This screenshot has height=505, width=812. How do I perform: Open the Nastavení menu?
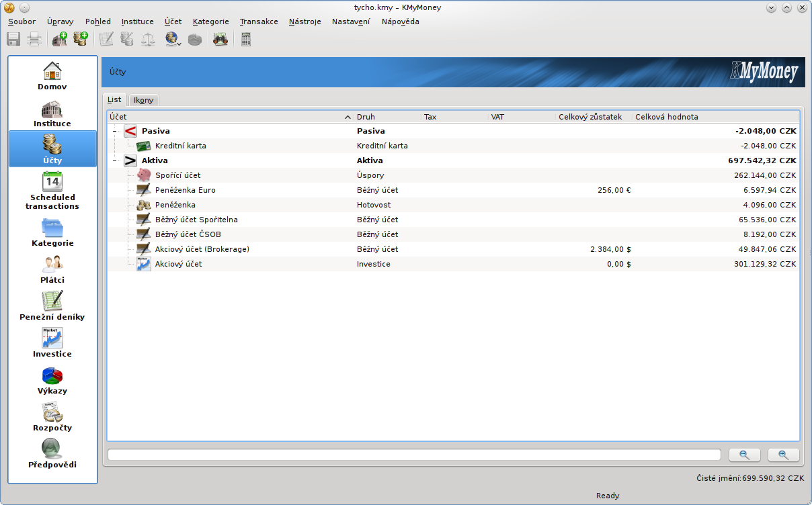pos(351,21)
